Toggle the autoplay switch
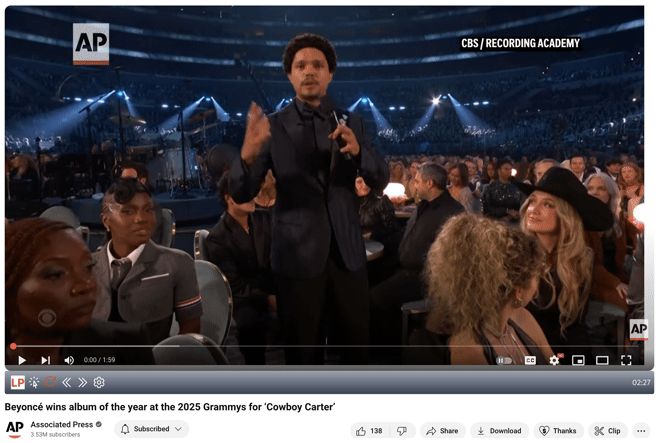The image size is (658, 443). click(504, 360)
